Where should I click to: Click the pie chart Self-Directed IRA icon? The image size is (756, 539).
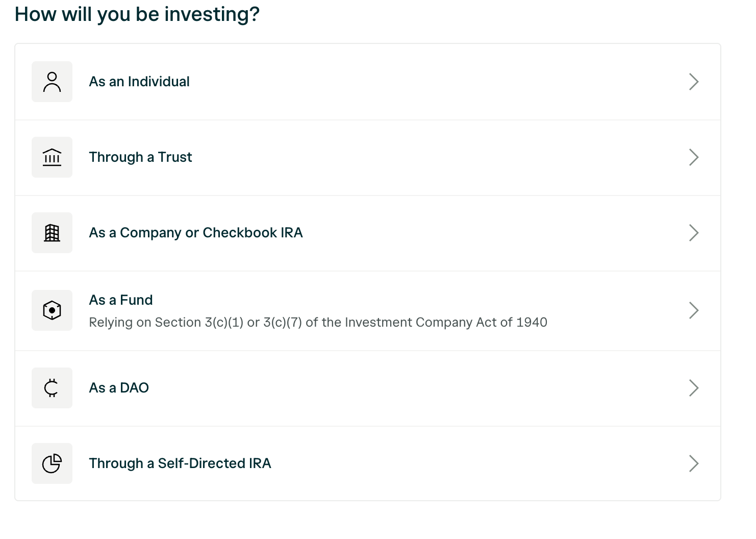pos(52,463)
